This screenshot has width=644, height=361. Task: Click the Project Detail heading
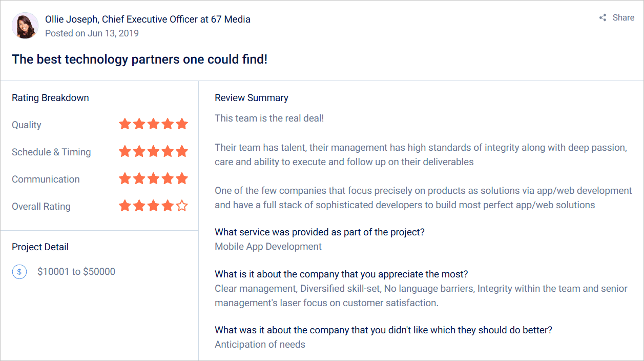40,247
